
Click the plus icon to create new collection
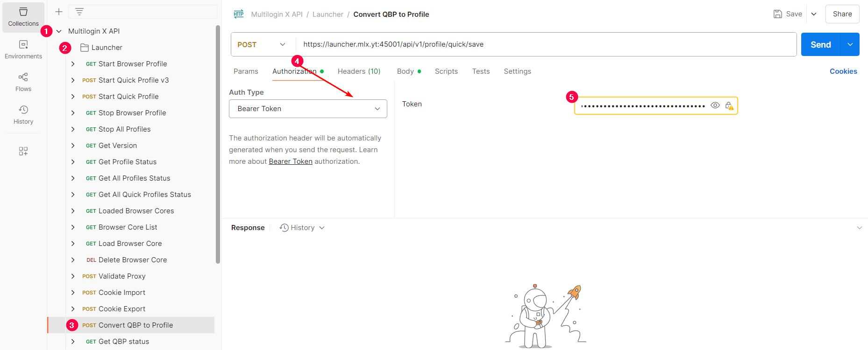pyautogui.click(x=59, y=12)
